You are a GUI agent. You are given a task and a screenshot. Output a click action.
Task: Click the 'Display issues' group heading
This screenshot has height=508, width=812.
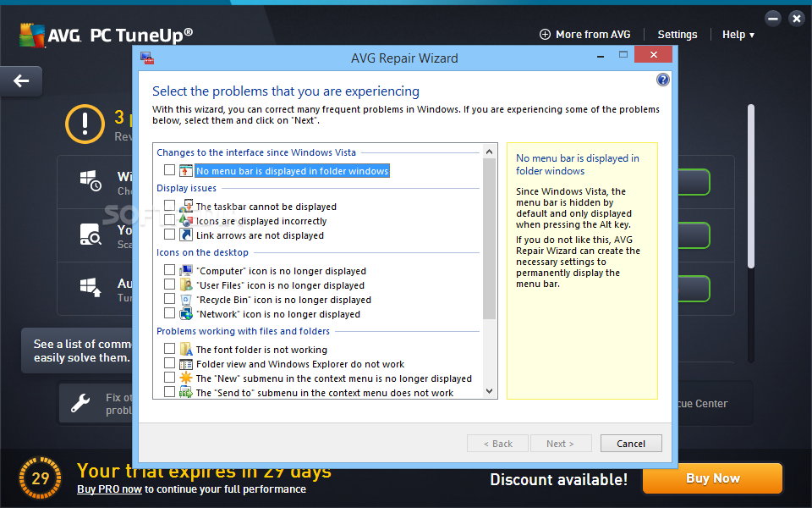point(186,188)
